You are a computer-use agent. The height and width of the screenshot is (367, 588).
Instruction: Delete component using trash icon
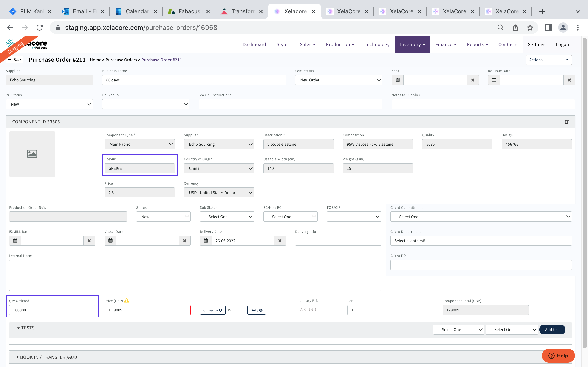pyautogui.click(x=567, y=122)
